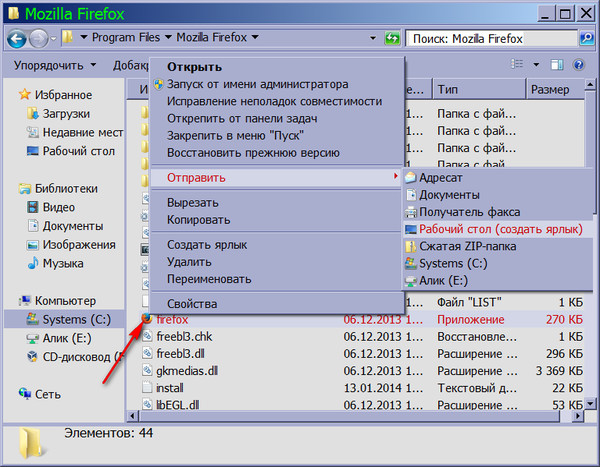Click the help question mark icon
The height and width of the screenshot is (467, 600).
coord(579,65)
